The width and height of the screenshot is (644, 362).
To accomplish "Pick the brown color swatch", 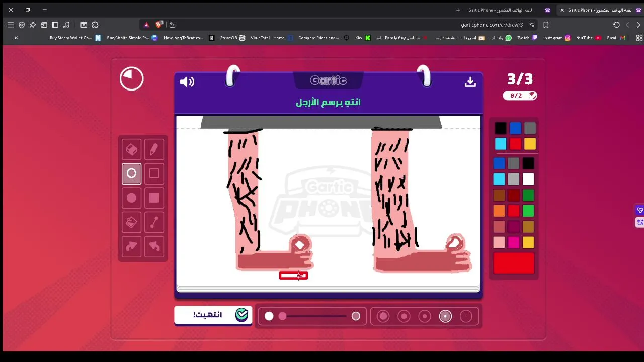I will pos(499,195).
